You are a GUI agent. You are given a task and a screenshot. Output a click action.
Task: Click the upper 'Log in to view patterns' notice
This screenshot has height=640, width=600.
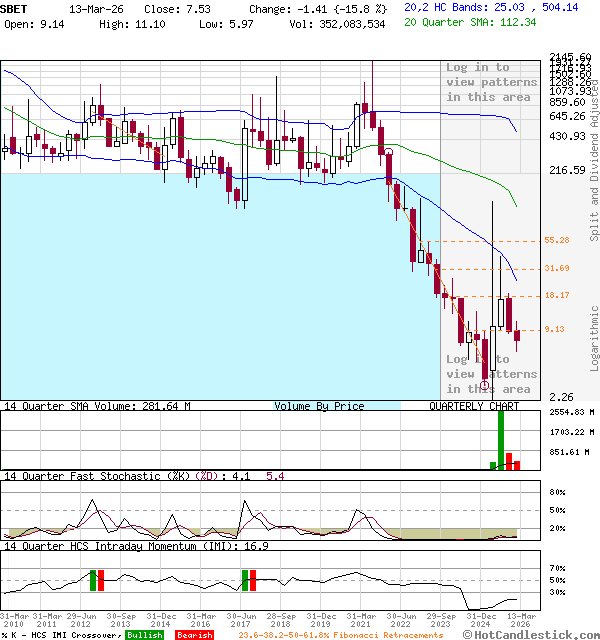click(489, 82)
